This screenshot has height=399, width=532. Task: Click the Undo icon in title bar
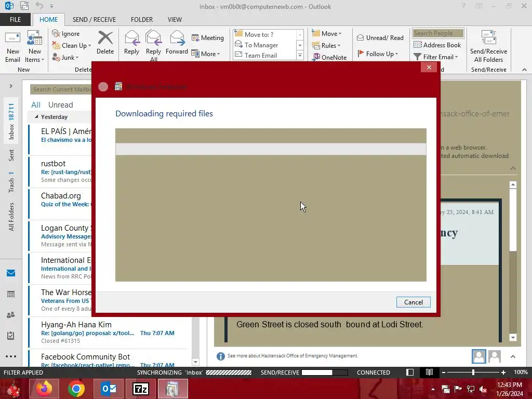39,6
